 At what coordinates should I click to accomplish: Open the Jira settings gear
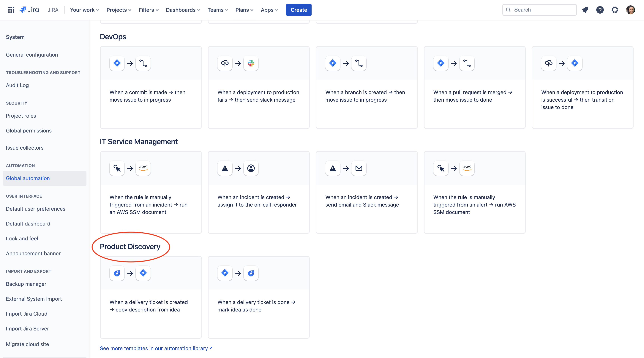pyautogui.click(x=615, y=10)
